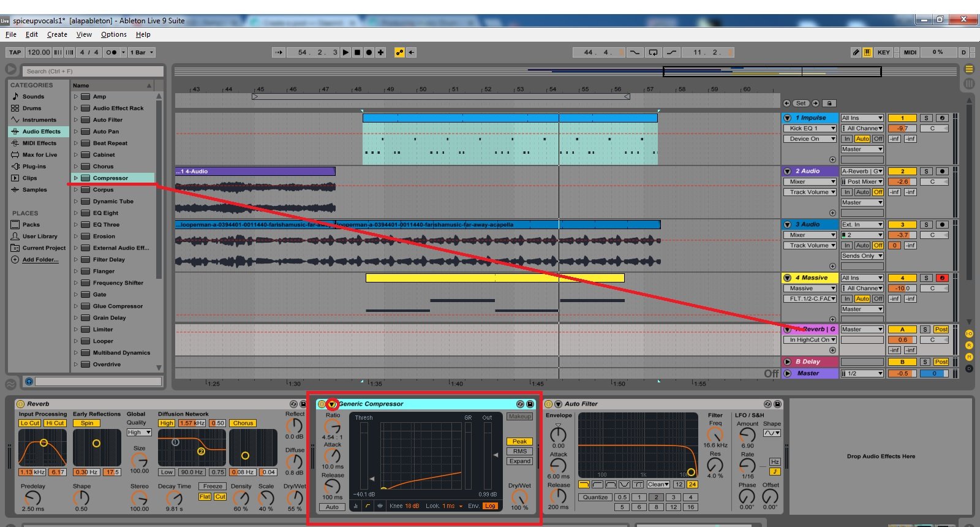Adjust the Compressor Dry/Wet knob

pos(519,496)
